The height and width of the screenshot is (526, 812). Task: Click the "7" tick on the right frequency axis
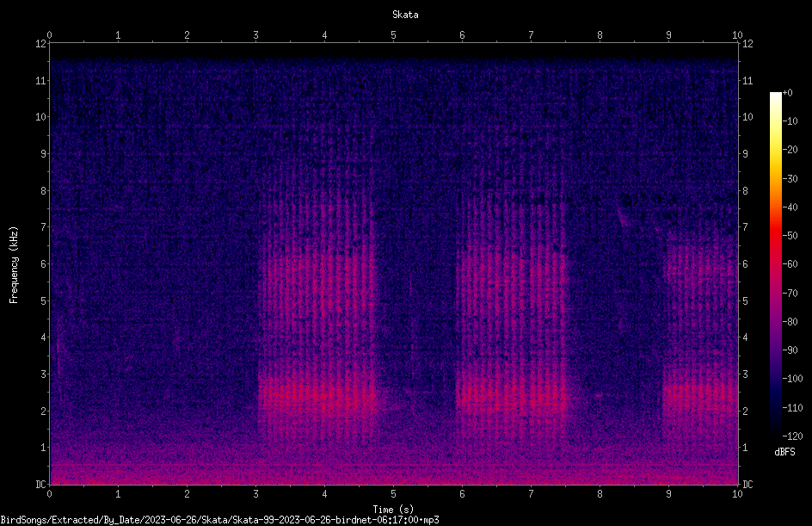pyautogui.click(x=745, y=227)
